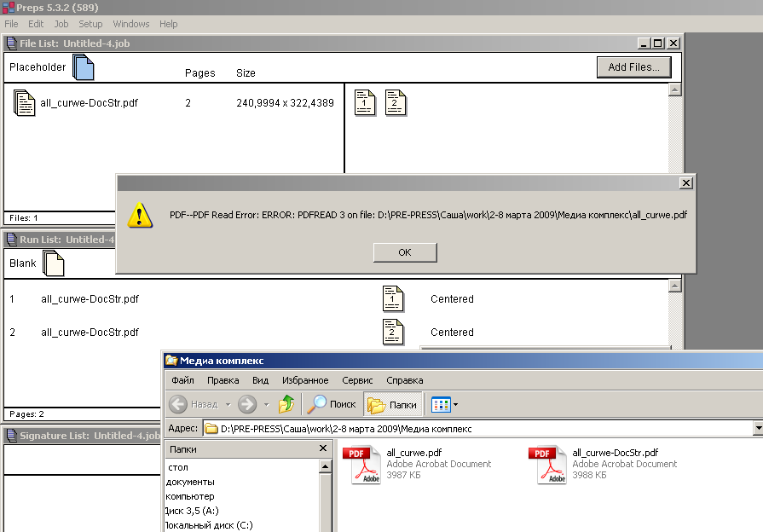Open the Forward button history dropdown arrow
This screenshot has width=763, height=532.
point(266,404)
